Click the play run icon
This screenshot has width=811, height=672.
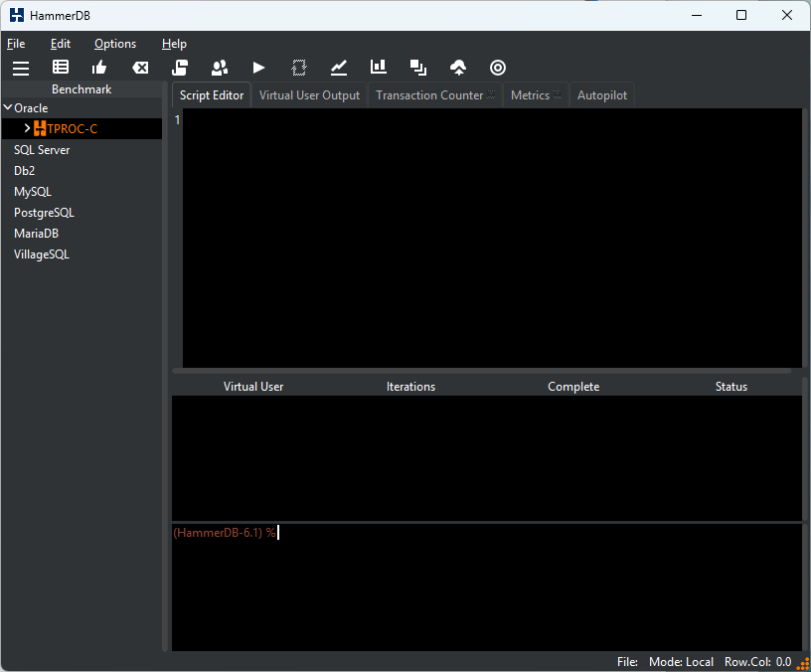259,68
